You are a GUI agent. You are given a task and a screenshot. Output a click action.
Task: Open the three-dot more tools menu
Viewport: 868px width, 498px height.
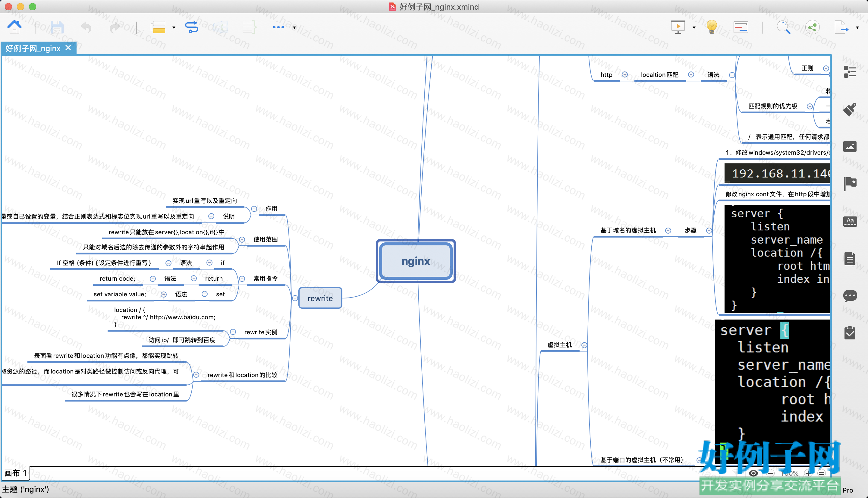pyautogui.click(x=278, y=27)
